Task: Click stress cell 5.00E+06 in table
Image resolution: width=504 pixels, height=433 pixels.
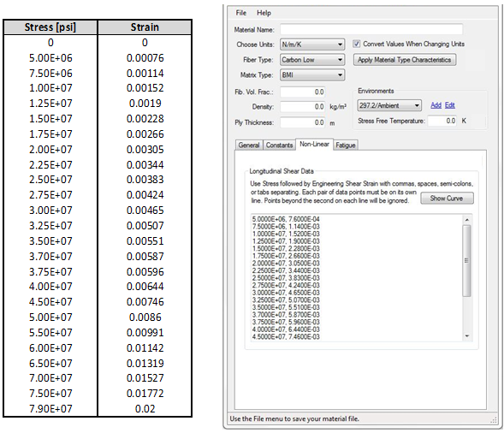Action: (x=50, y=58)
